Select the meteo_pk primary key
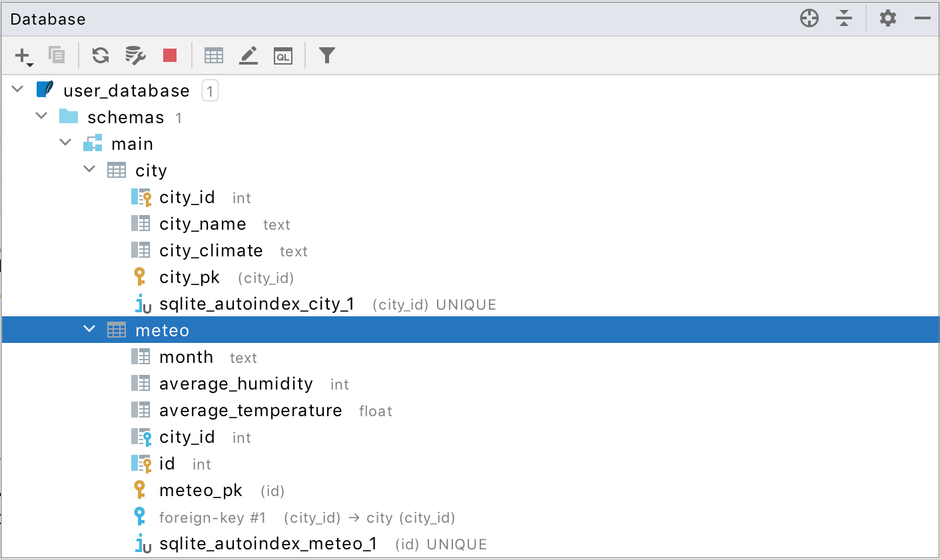 (201, 490)
